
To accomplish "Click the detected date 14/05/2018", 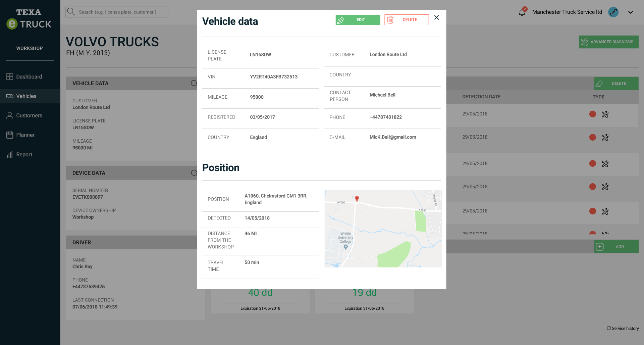I will coord(257,218).
